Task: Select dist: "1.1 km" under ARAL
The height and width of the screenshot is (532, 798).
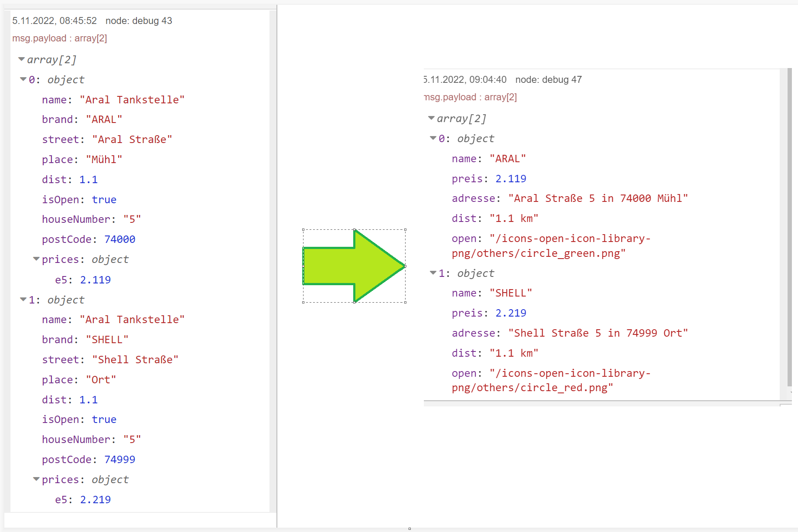Action: pos(495,218)
